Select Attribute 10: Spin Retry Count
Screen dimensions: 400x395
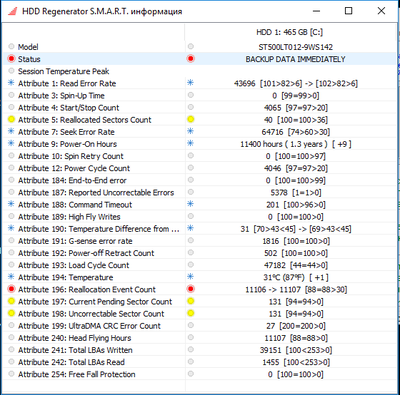71,156
